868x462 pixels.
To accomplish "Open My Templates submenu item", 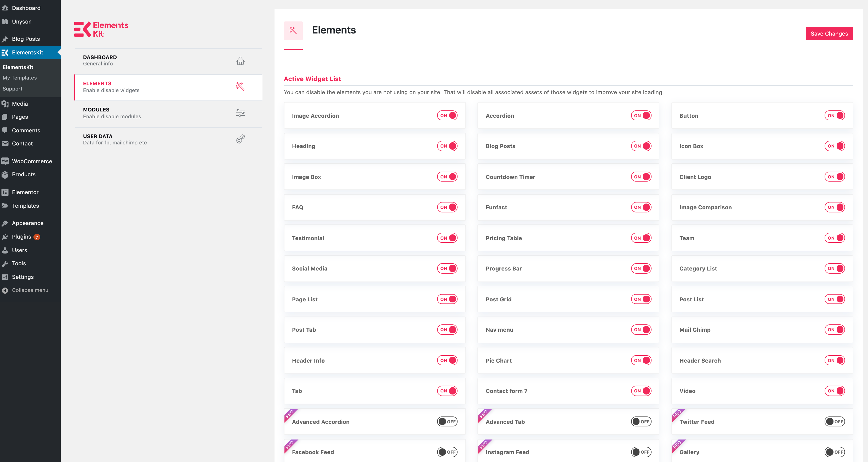I will (x=20, y=77).
